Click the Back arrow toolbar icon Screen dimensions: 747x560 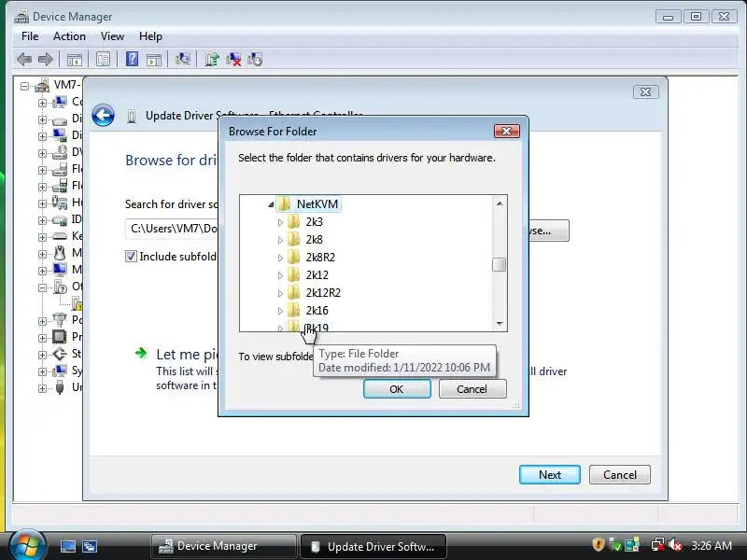click(24, 60)
